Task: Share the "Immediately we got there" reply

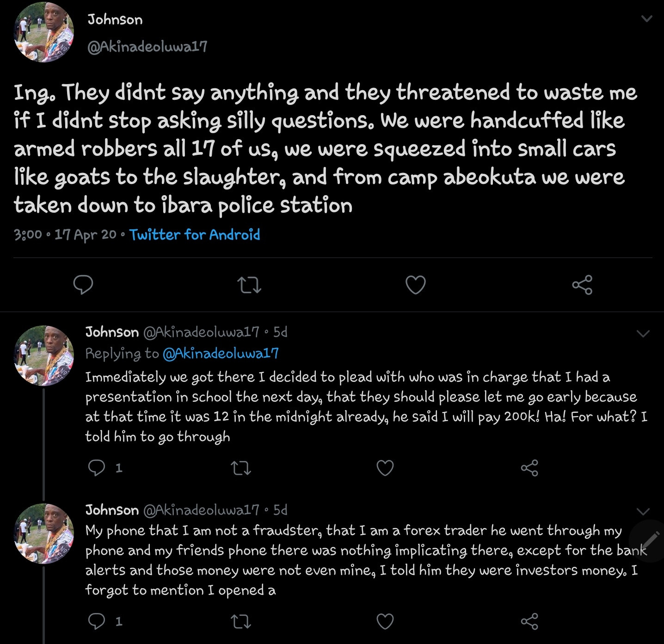Action: (529, 468)
